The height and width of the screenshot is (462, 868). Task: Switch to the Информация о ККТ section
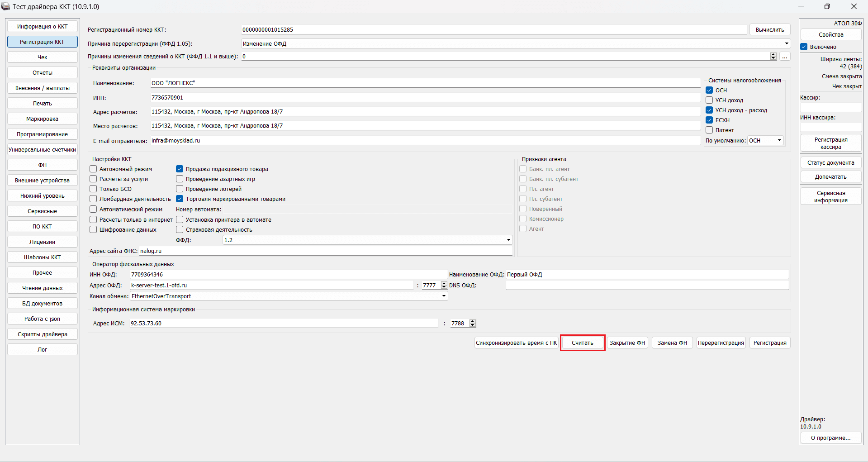click(x=43, y=26)
